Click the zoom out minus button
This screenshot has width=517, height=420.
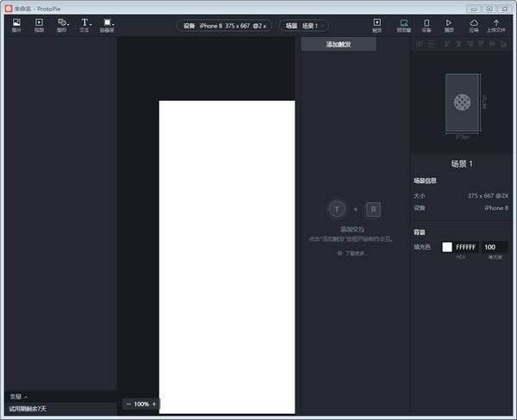click(x=128, y=404)
